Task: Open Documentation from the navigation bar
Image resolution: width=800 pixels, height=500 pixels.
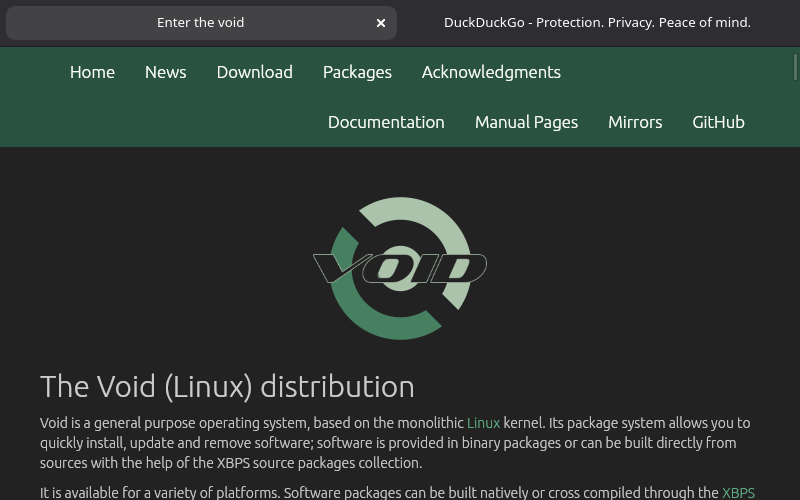Action: (x=386, y=122)
